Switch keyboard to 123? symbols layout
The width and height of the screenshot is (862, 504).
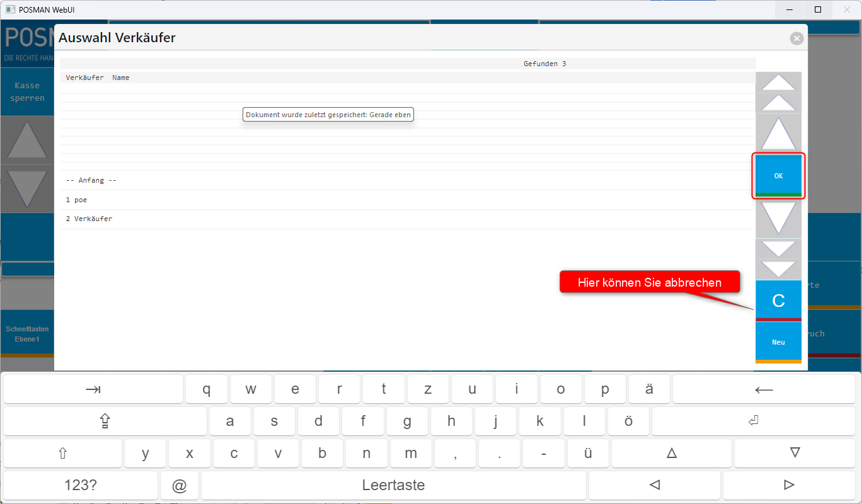click(x=81, y=485)
